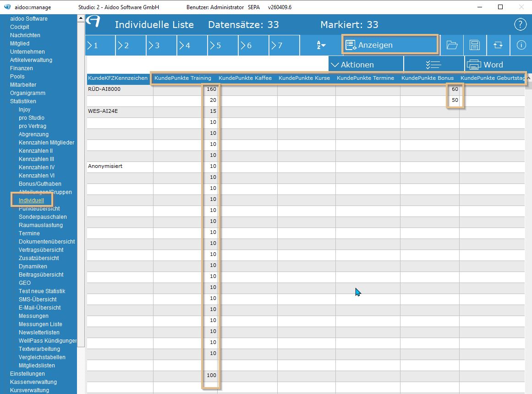Click KundePunkte Kurse column header
This screenshot has width=532, height=394.
tap(304, 78)
